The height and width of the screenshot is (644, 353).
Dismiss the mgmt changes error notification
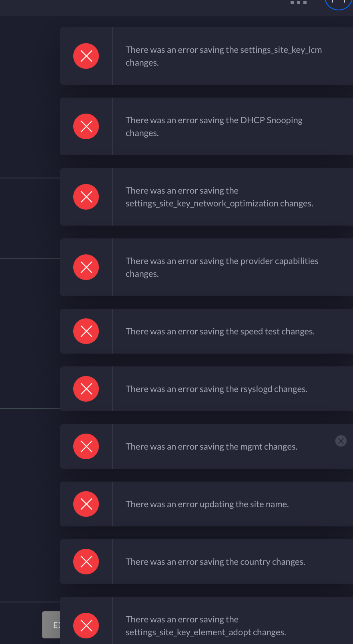[x=341, y=441]
